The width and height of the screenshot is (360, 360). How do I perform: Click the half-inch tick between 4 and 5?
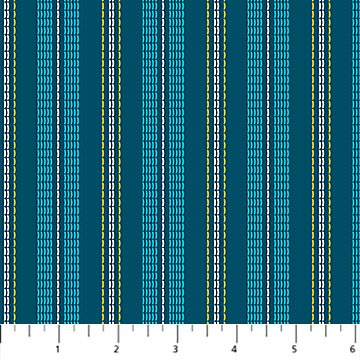pyautogui.click(x=266, y=331)
